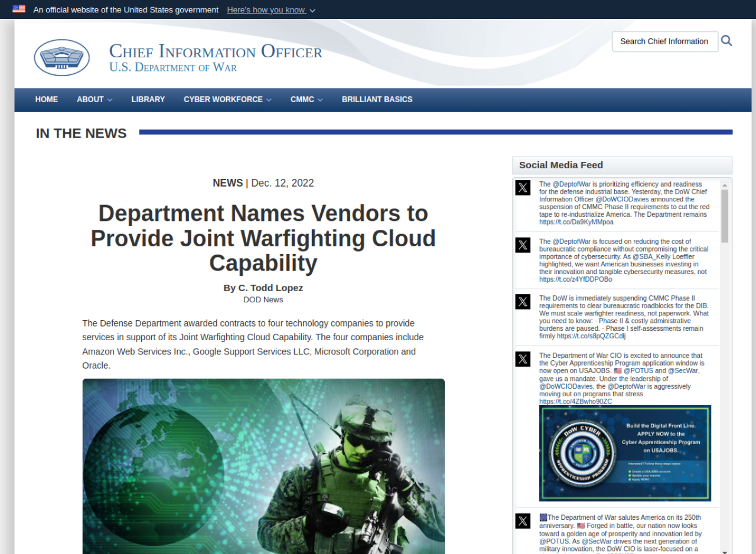Open the LIBRARY menu item
The height and width of the screenshot is (554, 756).
(148, 100)
